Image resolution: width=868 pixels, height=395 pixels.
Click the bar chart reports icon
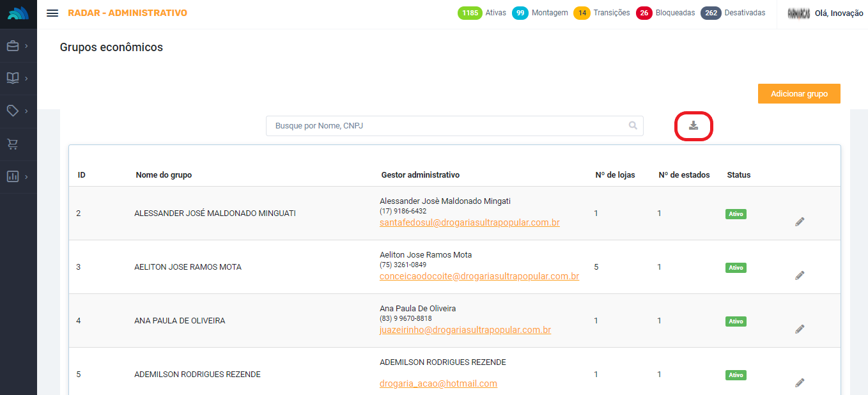coord(13,176)
